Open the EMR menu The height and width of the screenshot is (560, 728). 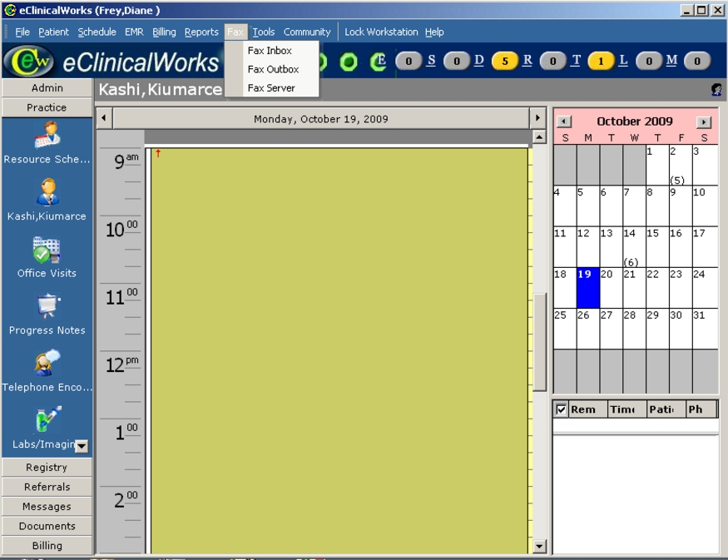(x=134, y=32)
